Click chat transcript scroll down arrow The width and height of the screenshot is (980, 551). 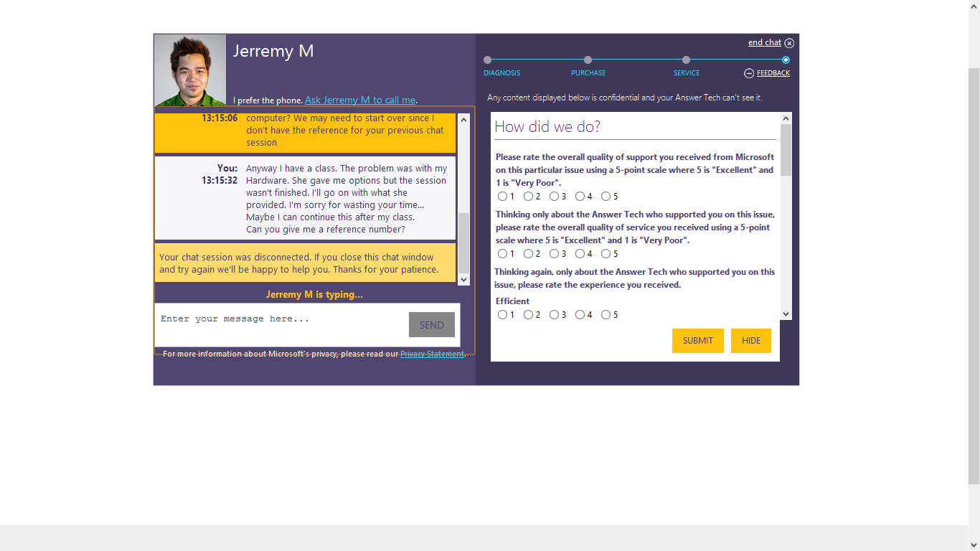(x=463, y=279)
